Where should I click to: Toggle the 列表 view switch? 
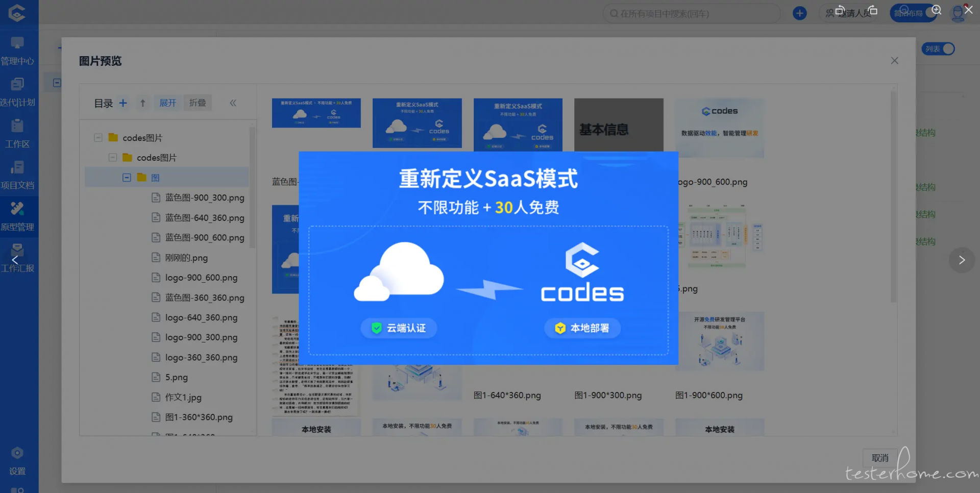click(938, 49)
